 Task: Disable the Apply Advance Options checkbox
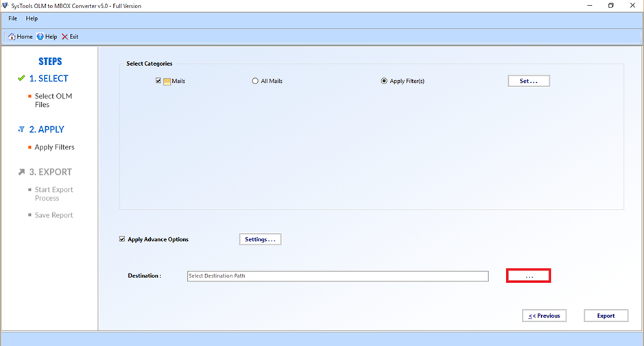(122, 239)
